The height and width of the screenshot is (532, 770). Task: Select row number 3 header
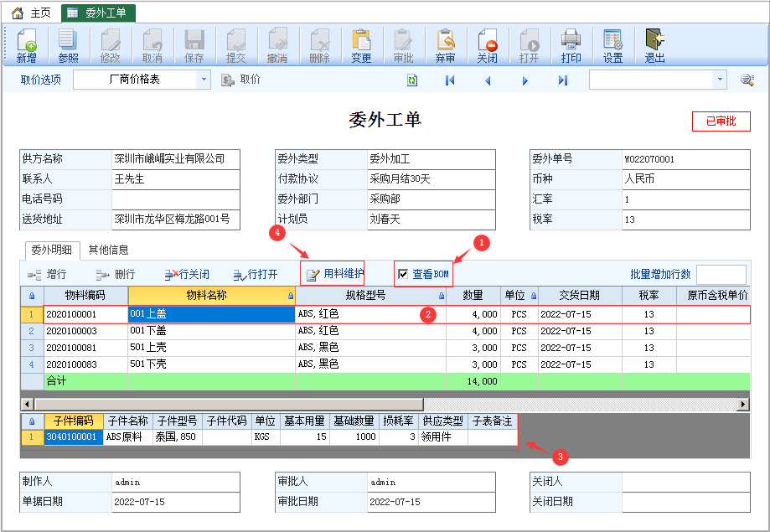[x=32, y=348]
